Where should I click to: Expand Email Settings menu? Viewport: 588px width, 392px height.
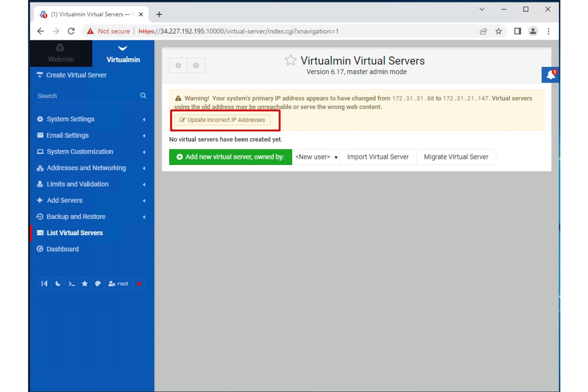[92, 135]
